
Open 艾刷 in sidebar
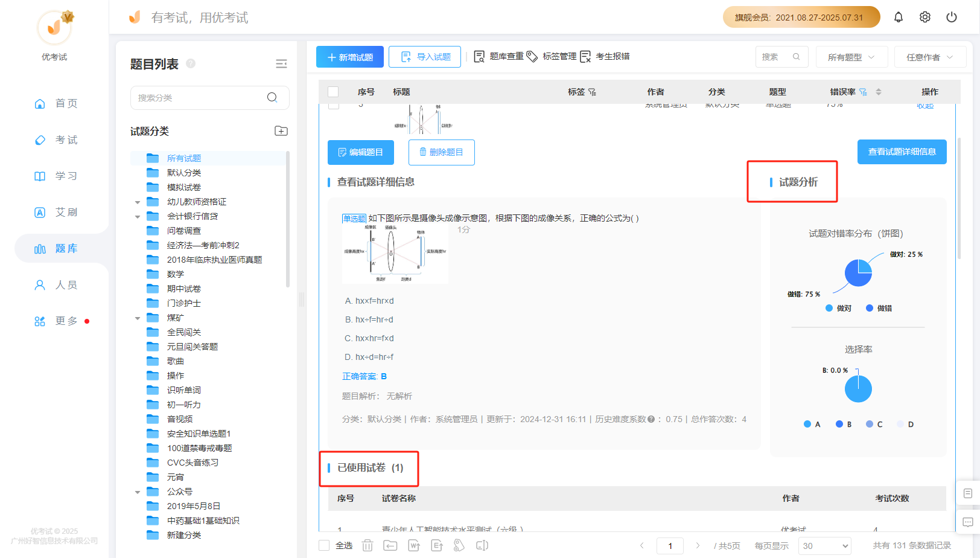click(56, 212)
